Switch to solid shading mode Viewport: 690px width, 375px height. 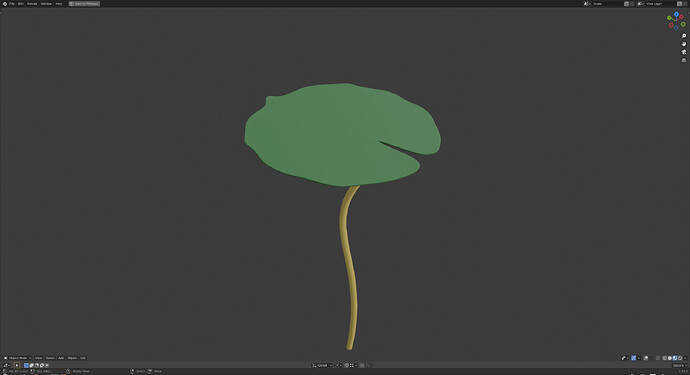(670, 358)
